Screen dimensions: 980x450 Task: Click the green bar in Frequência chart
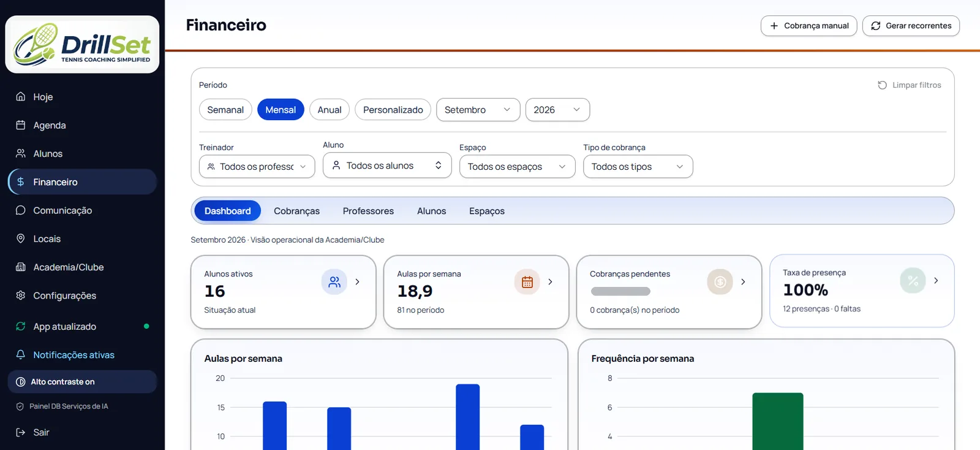pyautogui.click(x=778, y=421)
